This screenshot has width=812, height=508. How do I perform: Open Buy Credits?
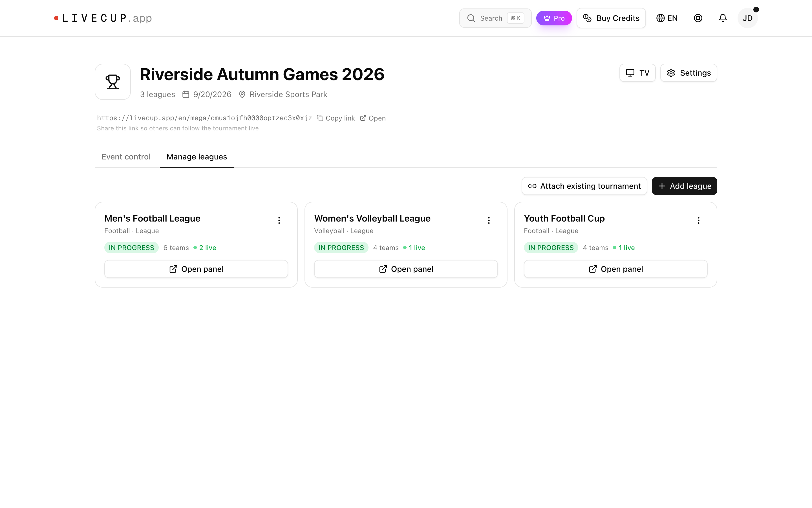(x=611, y=18)
